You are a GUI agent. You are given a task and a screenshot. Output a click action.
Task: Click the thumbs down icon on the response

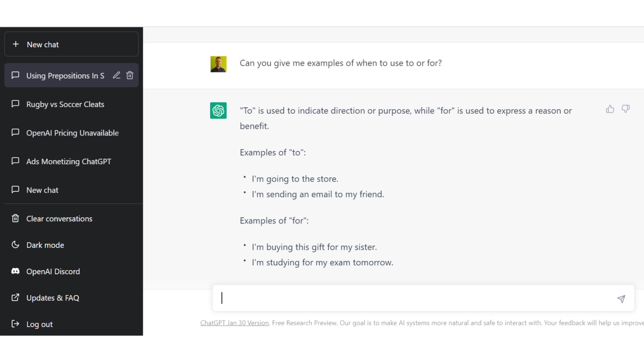coord(625,109)
